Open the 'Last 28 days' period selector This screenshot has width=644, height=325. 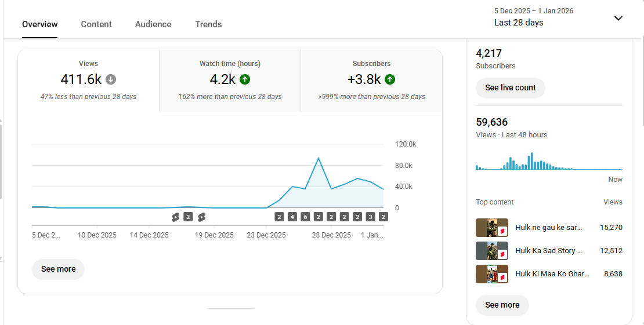pos(519,23)
